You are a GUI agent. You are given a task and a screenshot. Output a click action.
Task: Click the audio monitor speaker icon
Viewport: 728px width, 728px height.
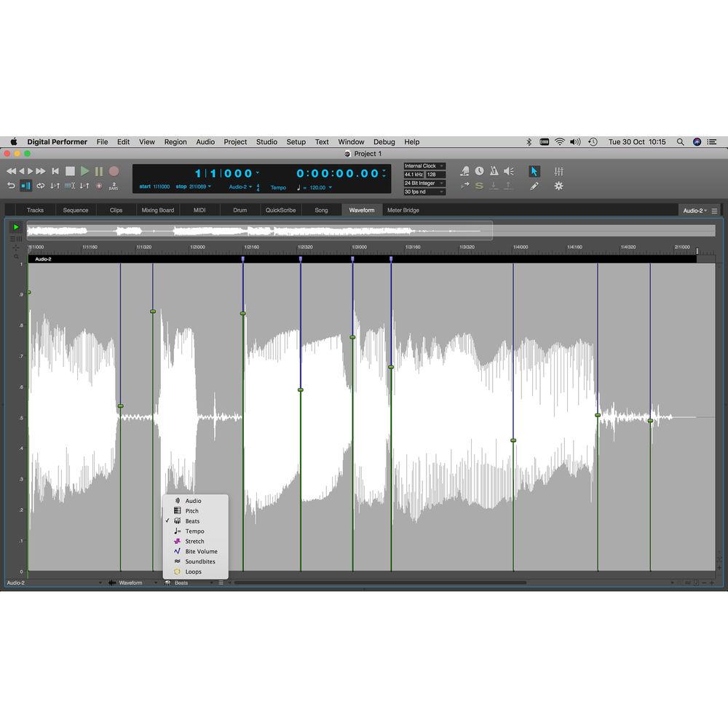tap(508, 172)
